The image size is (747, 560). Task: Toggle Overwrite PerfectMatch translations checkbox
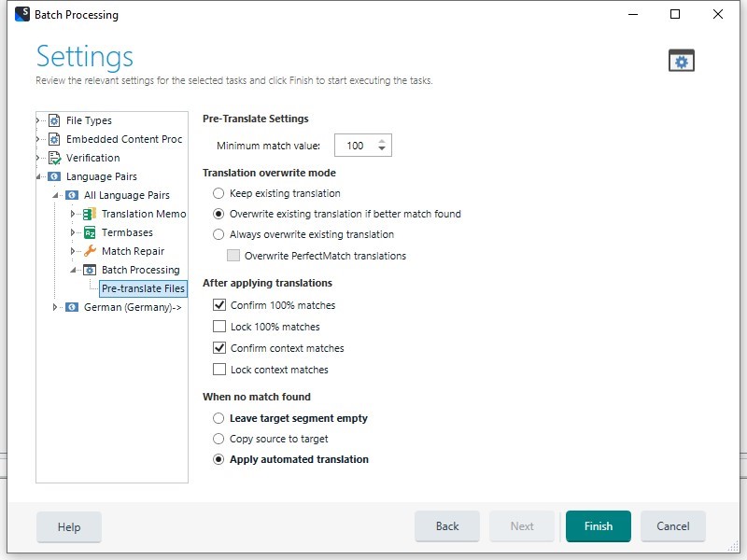click(x=233, y=256)
